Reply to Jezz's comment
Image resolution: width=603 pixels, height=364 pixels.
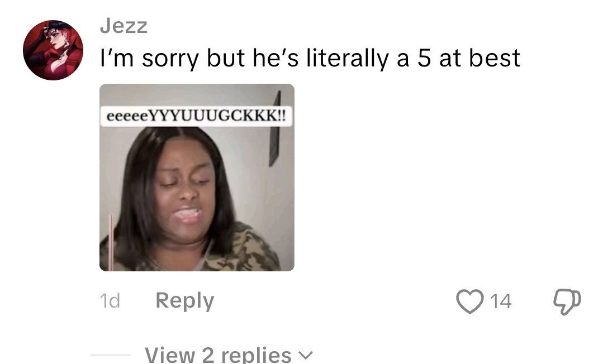click(x=184, y=300)
